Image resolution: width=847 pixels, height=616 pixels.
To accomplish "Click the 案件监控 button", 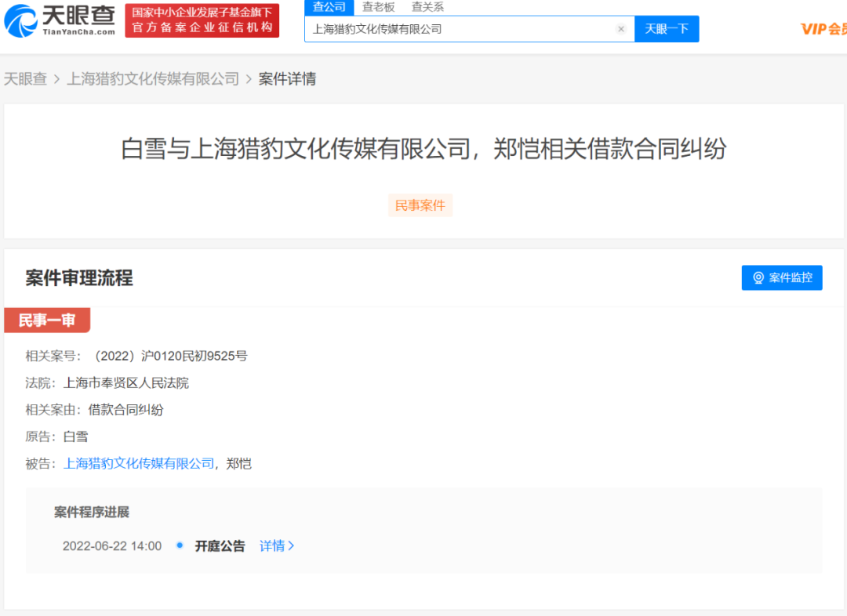I will click(782, 277).
